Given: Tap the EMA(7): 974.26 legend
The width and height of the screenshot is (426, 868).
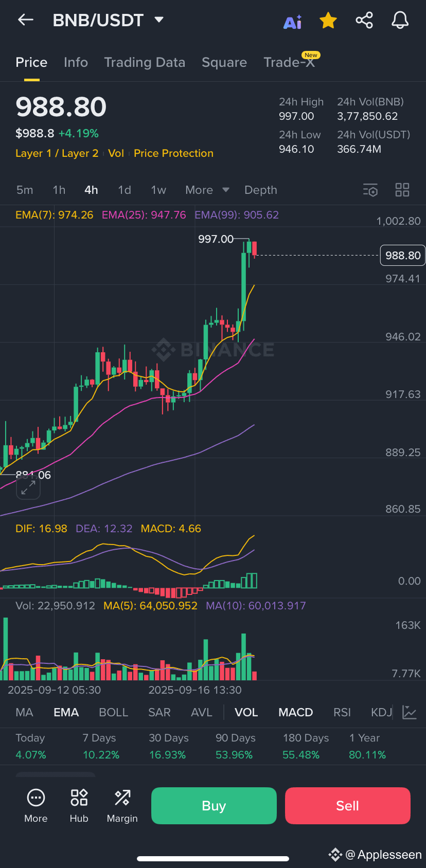Looking at the screenshot, I should pos(55,215).
